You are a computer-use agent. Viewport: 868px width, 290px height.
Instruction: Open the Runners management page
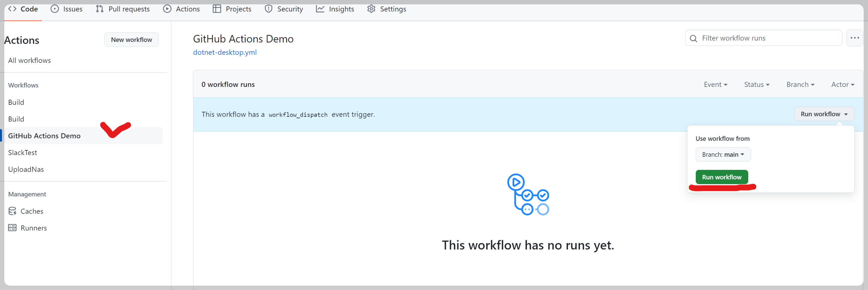pyautogui.click(x=27, y=228)
